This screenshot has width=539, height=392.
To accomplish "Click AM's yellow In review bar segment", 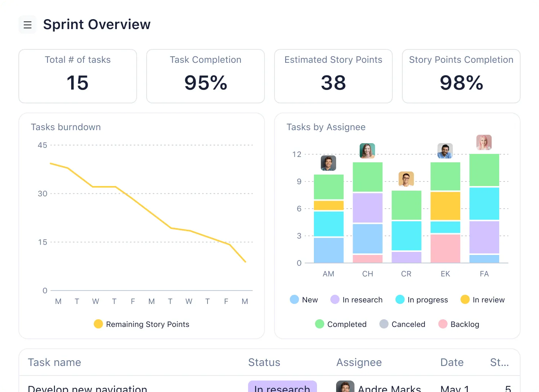I will coord(328,206).
